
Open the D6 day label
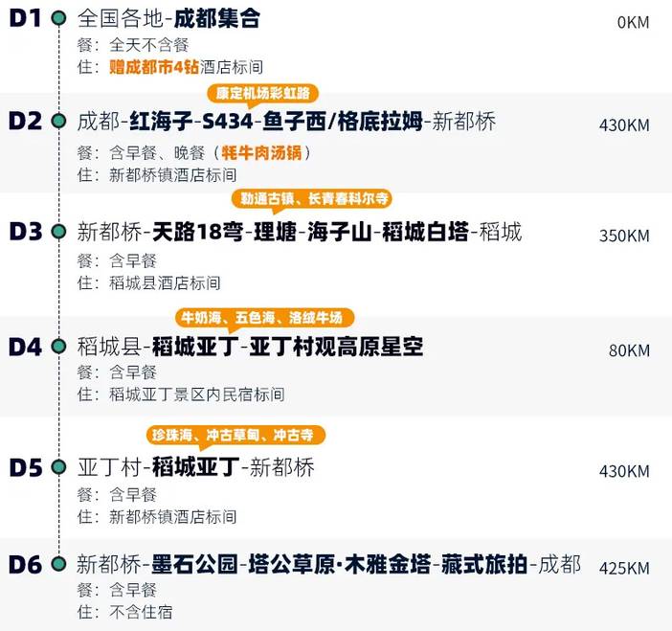pos(25,565)
